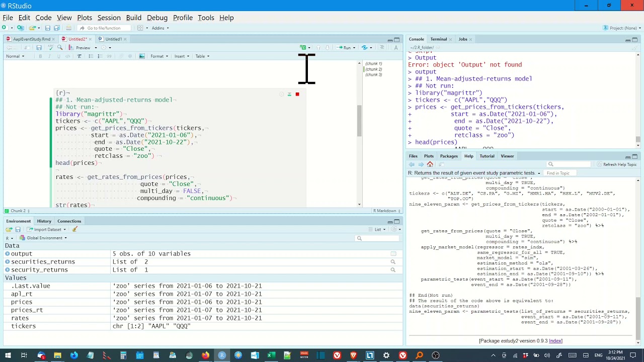
Task: Open the Table dropdown menu
Action: click(202, 56)
